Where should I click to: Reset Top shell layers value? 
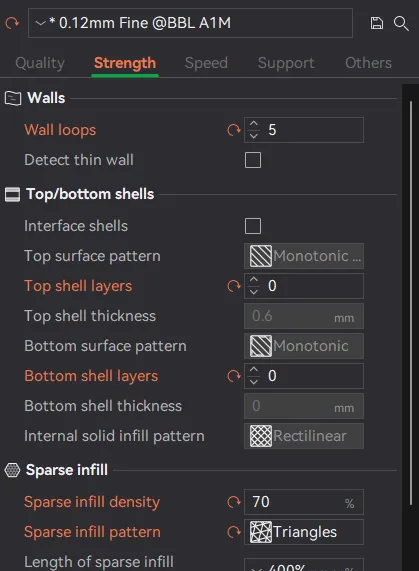pyautogui.click(x=234, y=286)
